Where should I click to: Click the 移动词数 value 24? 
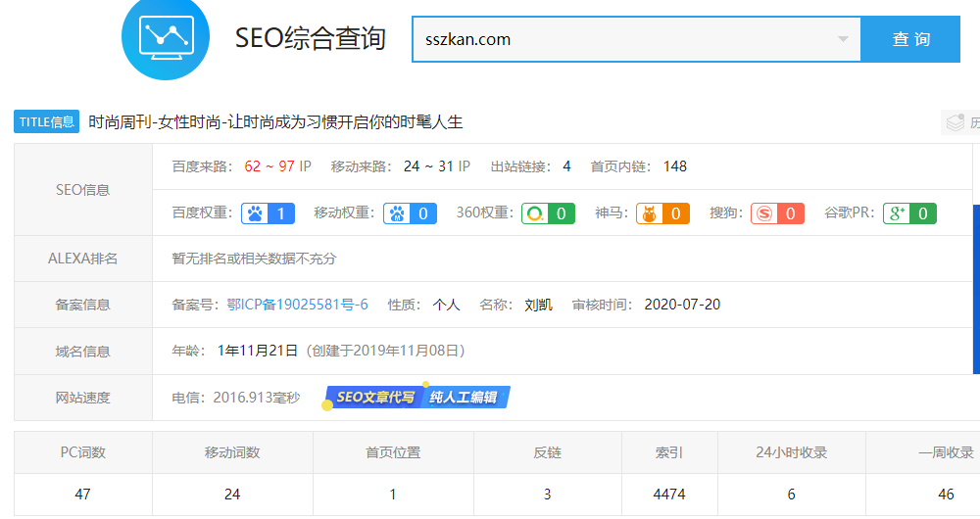pyautogui.click(x=232, y=495)
